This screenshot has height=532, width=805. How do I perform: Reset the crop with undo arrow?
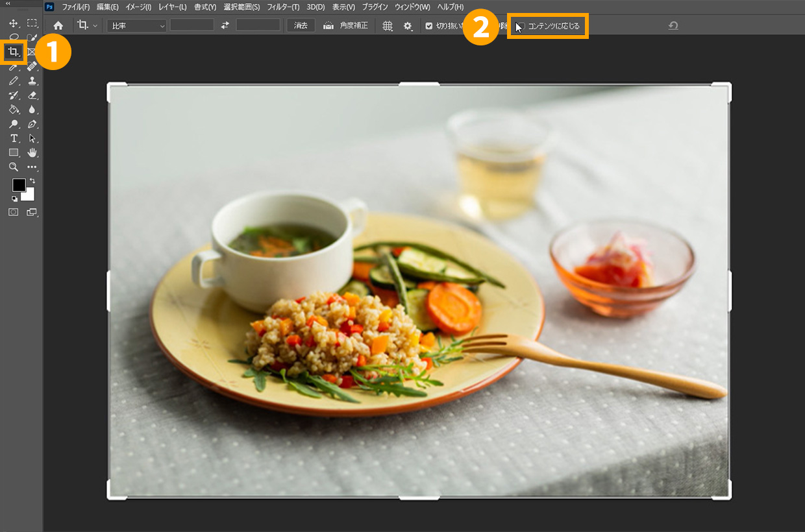[673, 25]
